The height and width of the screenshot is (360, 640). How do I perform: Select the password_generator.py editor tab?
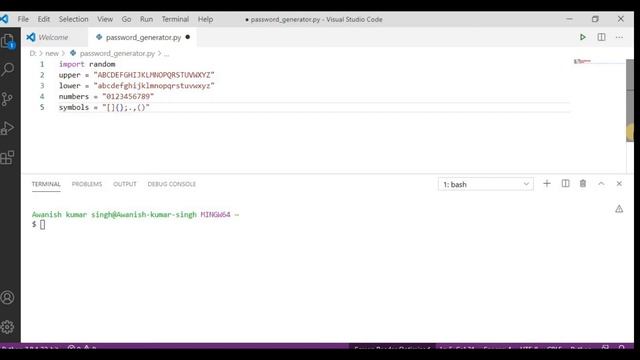[143, 37]
